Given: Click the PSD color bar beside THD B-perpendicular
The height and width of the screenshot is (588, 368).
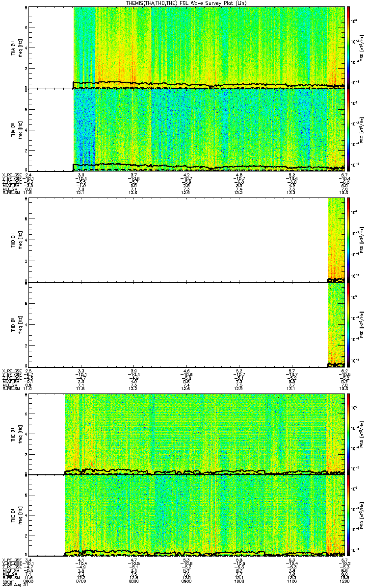Looking at the screenshot, I should (349, 240).
